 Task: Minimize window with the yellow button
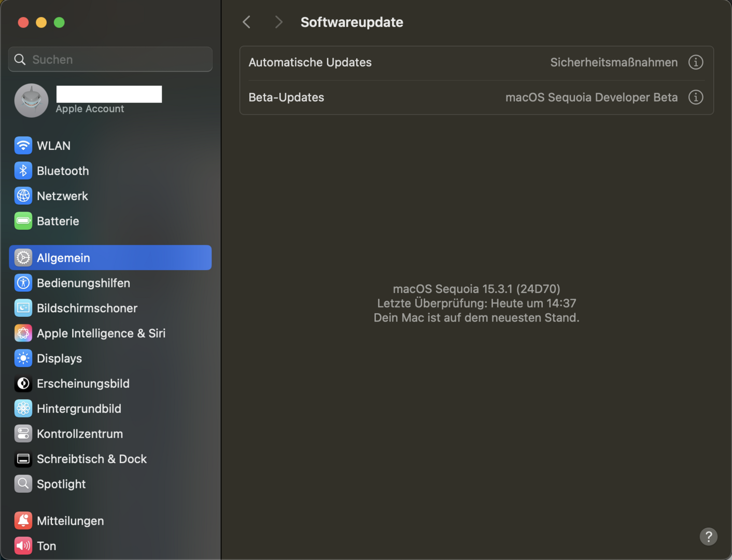(41, 22)
